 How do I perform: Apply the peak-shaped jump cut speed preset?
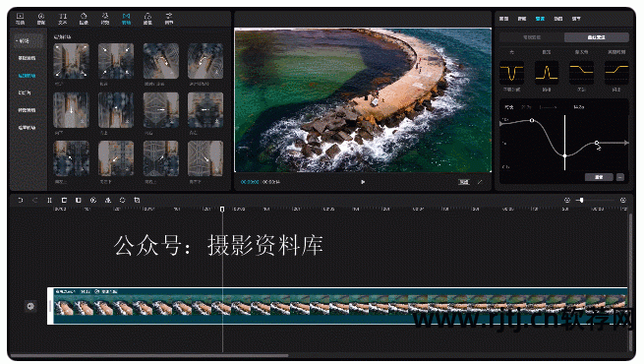tap(547, 73)
